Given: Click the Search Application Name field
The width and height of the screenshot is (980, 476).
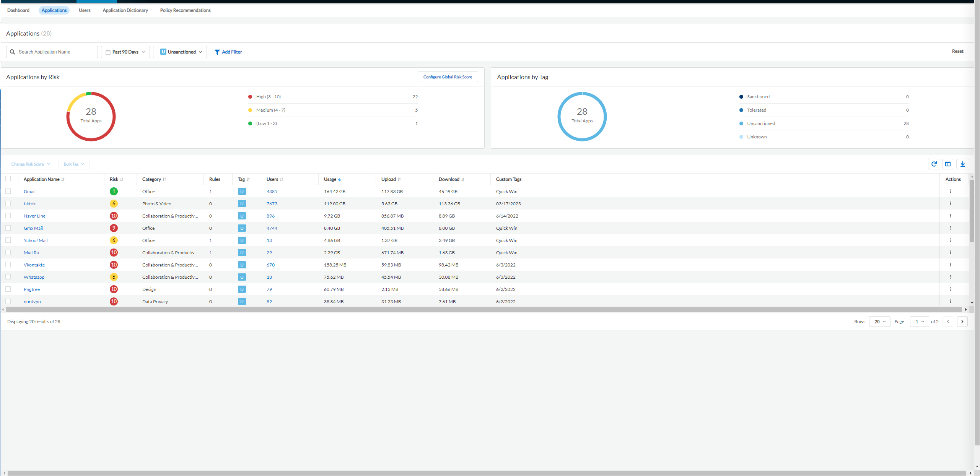Looking at the screenshot, I should 55,52.
